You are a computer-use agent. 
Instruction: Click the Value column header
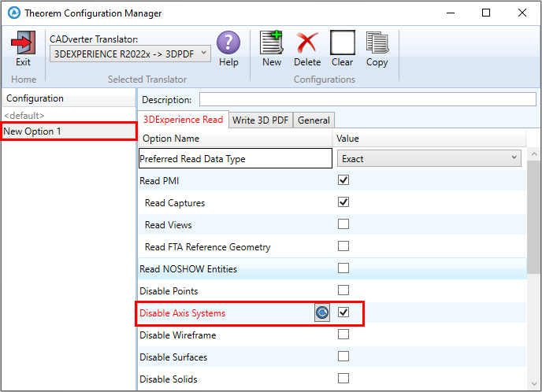[x=429, y=139]
